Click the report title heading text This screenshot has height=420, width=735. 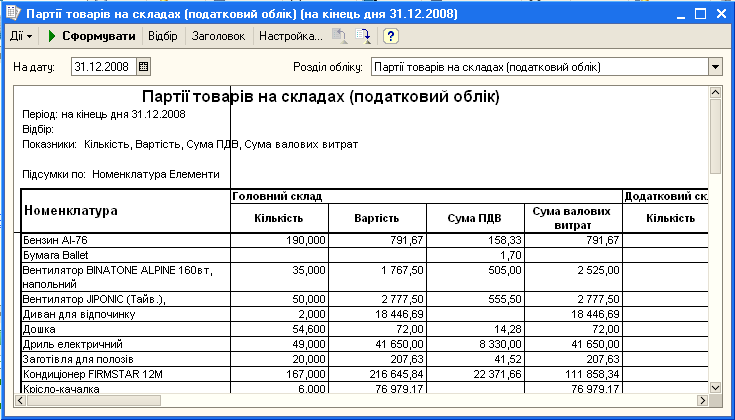(x=321, y=97)
